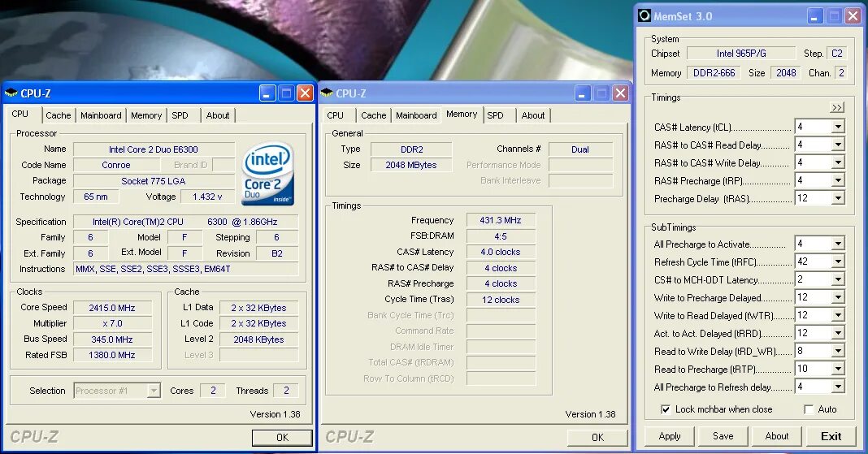
Task: Minimize the MemSet 3.0 window
Action: 814,16
